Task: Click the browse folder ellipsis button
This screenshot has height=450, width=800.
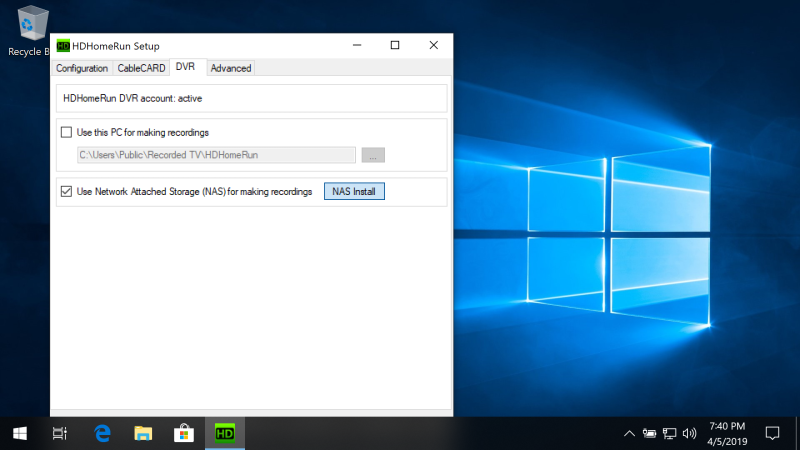Action: click(373, 155)
